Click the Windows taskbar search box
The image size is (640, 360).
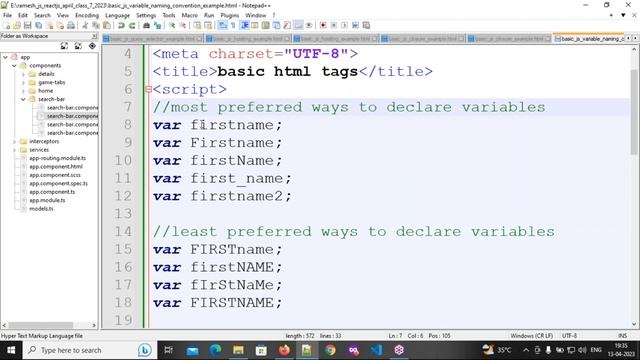click(90, 350)
